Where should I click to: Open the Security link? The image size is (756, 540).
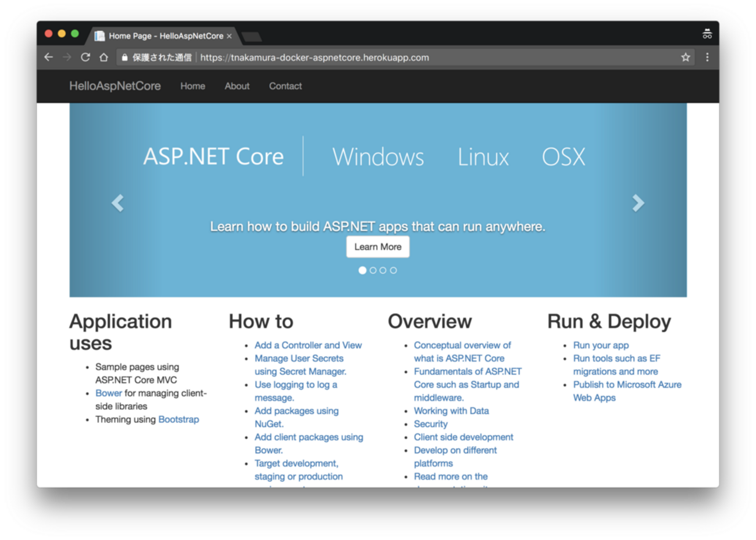point(431,424)
